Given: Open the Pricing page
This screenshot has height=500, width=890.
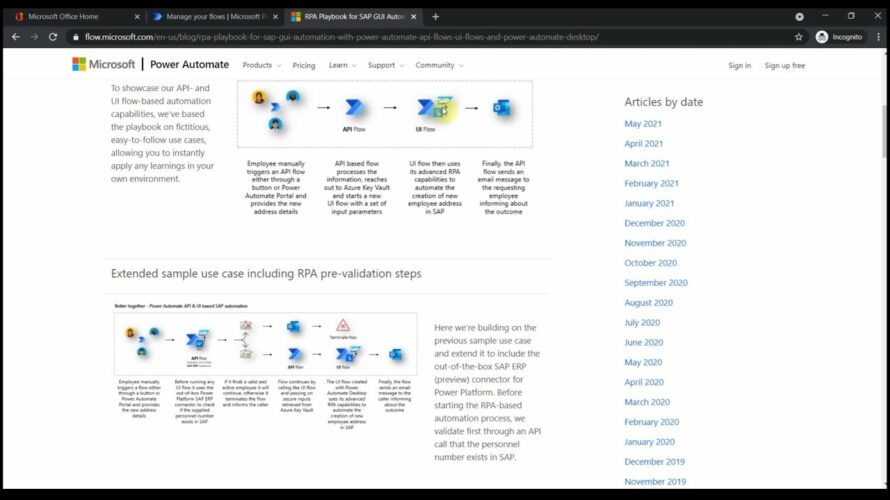Looking at the screenshot, I should (x=304, y=65).
